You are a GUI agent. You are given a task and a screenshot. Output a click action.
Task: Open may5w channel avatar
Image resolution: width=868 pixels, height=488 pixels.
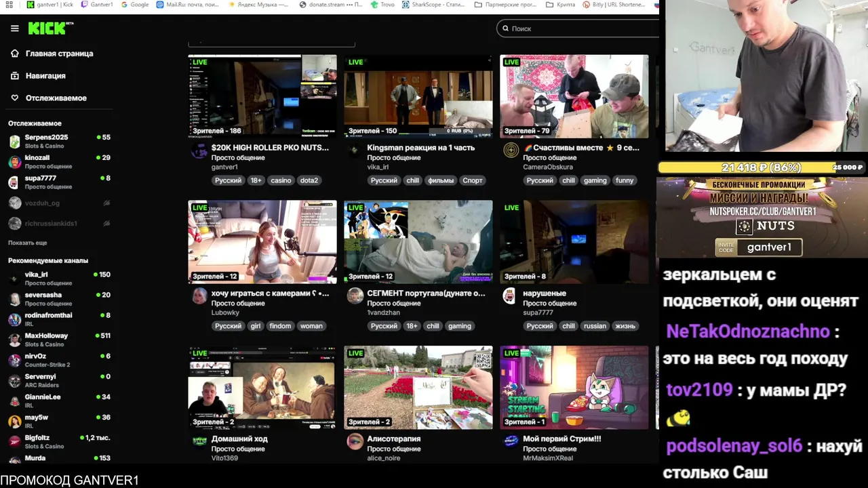click(14, 422)
